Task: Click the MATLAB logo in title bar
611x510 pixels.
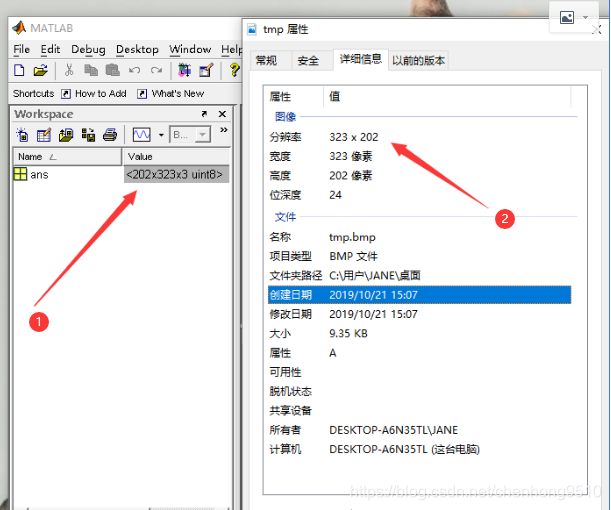Action: pos(19,28)
